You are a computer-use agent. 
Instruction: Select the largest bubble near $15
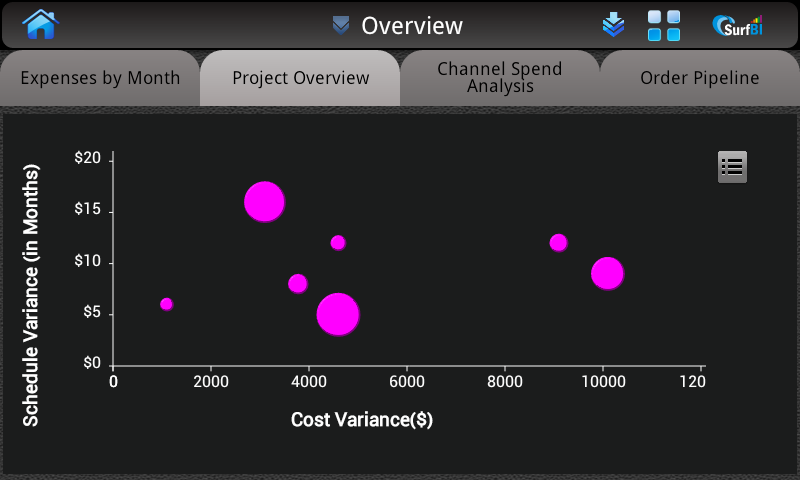coord(264,202)
